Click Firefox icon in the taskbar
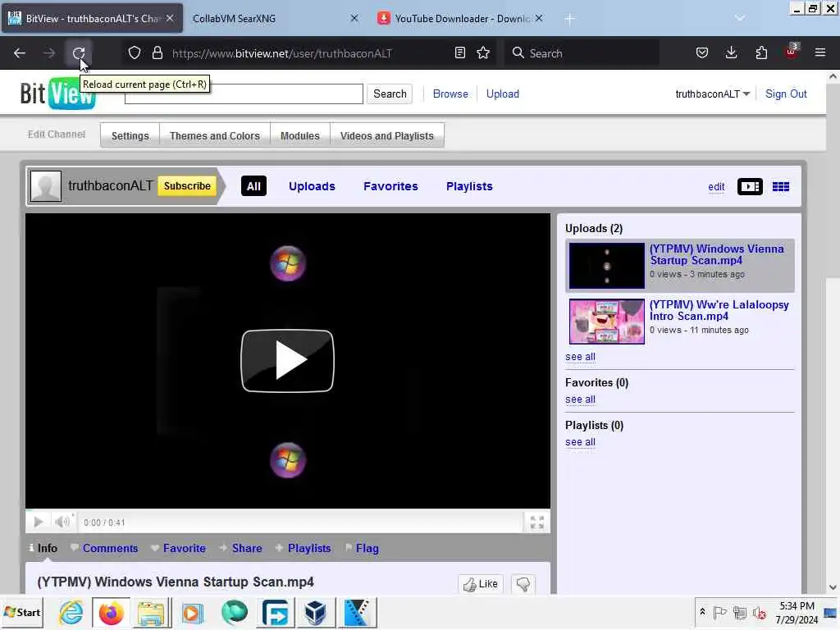Image resolution: width=840 pixels, height=630 pixels. pos(111,612)
